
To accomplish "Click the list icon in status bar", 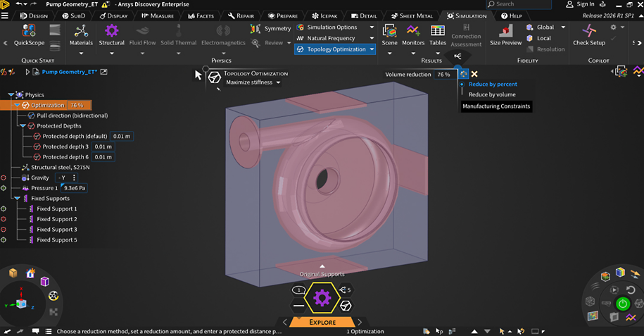I will click(x=49, y=331).
